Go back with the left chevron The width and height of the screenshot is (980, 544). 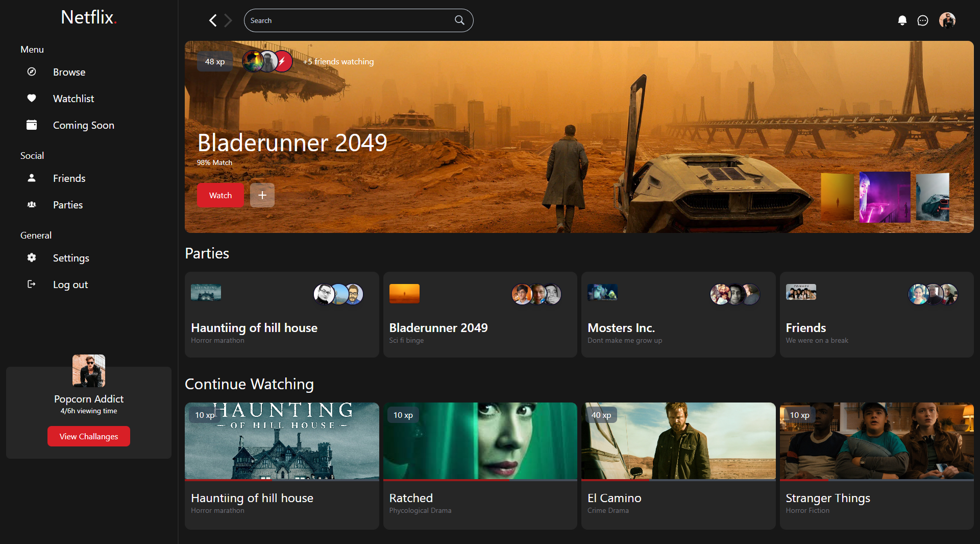coord(213,20)
